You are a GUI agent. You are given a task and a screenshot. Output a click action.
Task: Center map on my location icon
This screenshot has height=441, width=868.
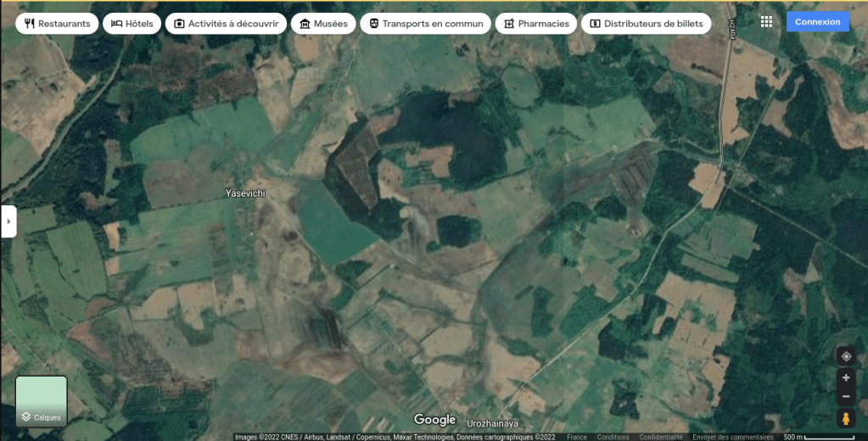pos(845,356)
